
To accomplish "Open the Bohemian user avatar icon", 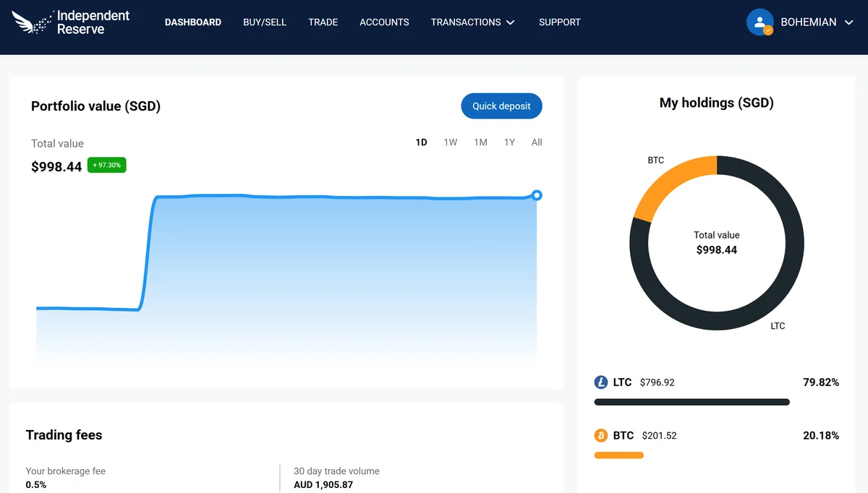I will (x=760, y=22).
